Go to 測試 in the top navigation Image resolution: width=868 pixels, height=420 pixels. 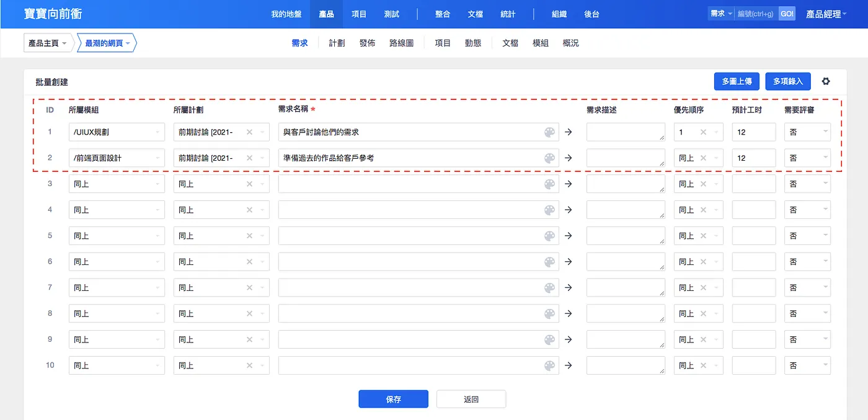(392, 14)
